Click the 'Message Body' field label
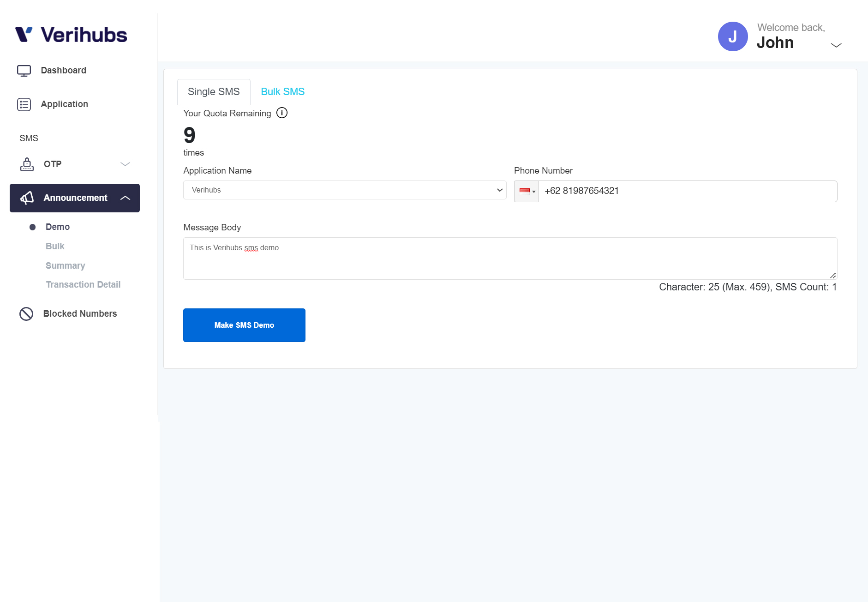The height and width of the screenshot is (602, 868). (x=212, y=228)
